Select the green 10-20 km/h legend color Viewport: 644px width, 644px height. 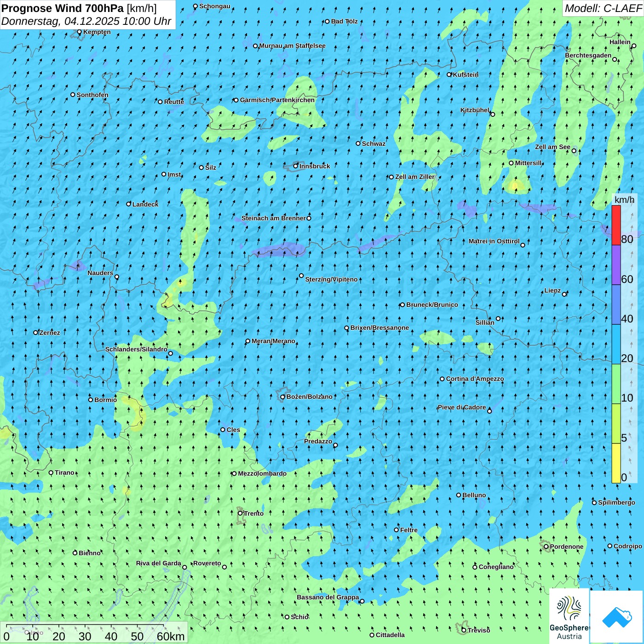616,384
